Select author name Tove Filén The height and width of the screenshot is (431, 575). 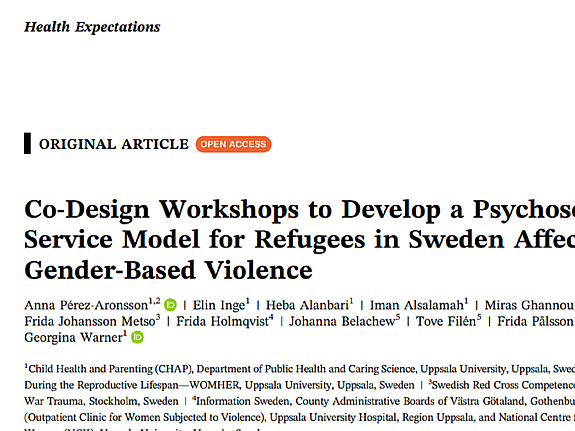446,321
